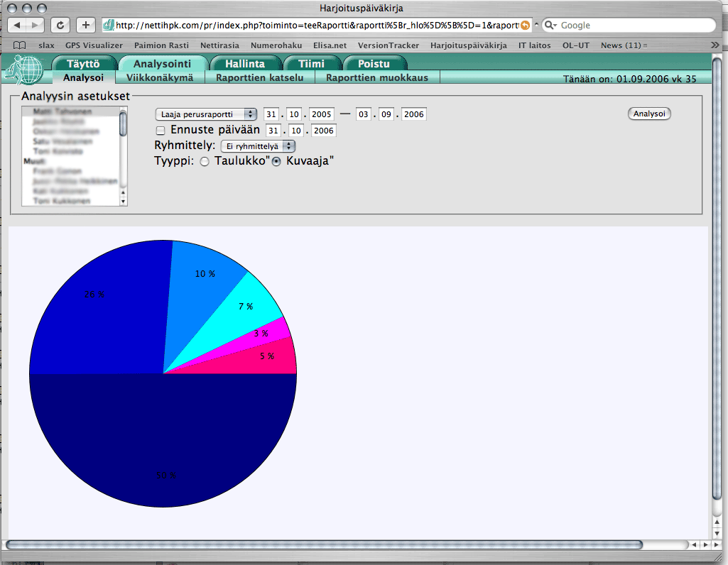The image size is (728, 565).
Task: Click the person list scrollbar thumb
Action: coord(123,124)
